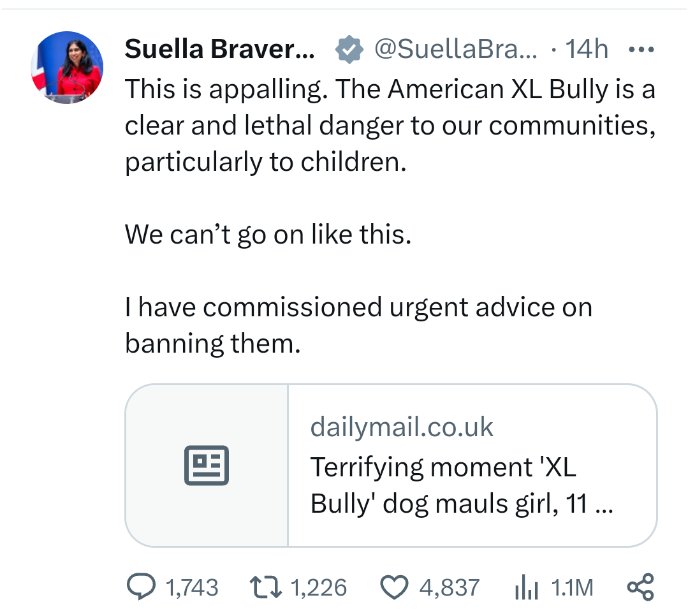Viewport: 688px width, 616px height.
Task: Like the tweet with the heart icon
Action: point(395,587)
